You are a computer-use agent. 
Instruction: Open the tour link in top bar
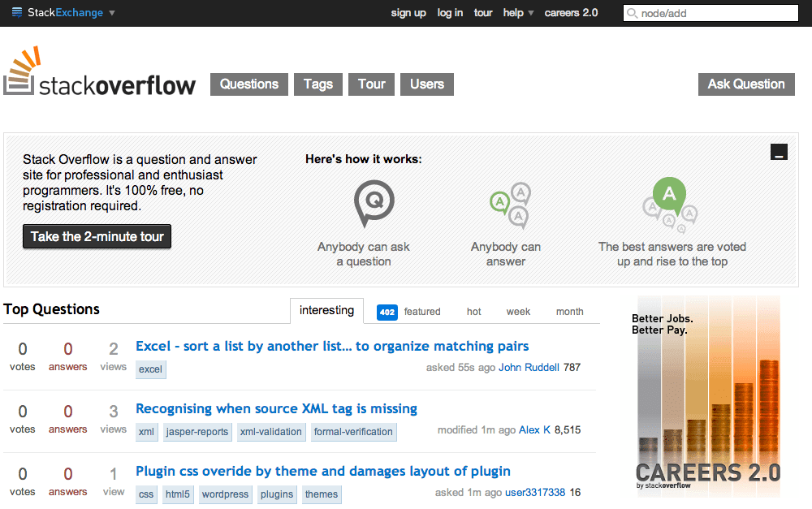tap(483, 13)
